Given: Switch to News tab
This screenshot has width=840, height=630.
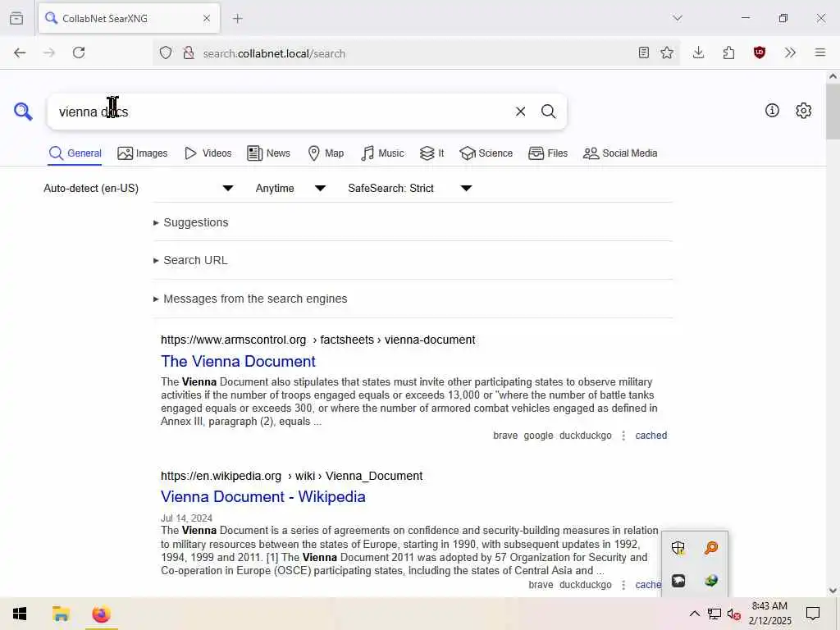Looking at the screenshot, I should 268,153.
